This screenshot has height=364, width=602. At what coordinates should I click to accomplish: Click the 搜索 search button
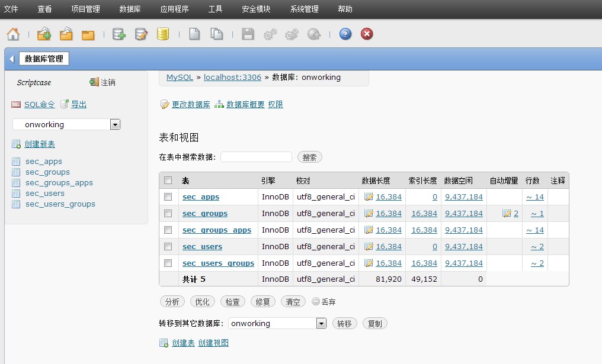click(309, 157)
